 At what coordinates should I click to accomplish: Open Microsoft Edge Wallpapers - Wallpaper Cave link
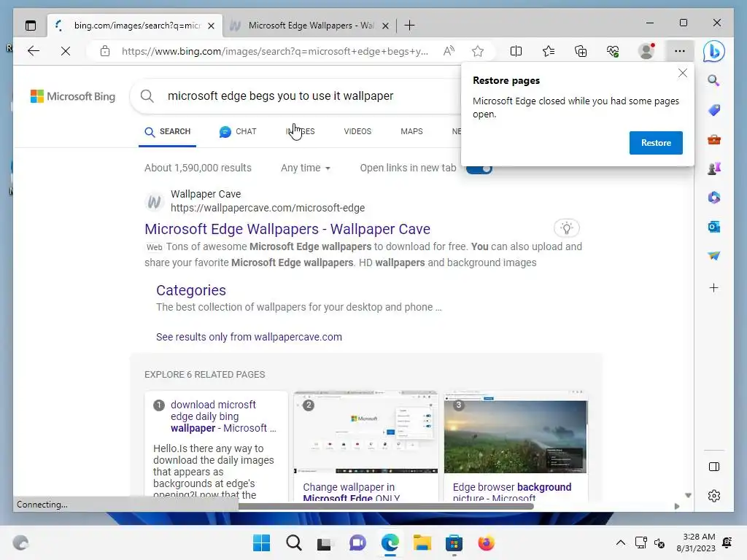pos(287,229)
